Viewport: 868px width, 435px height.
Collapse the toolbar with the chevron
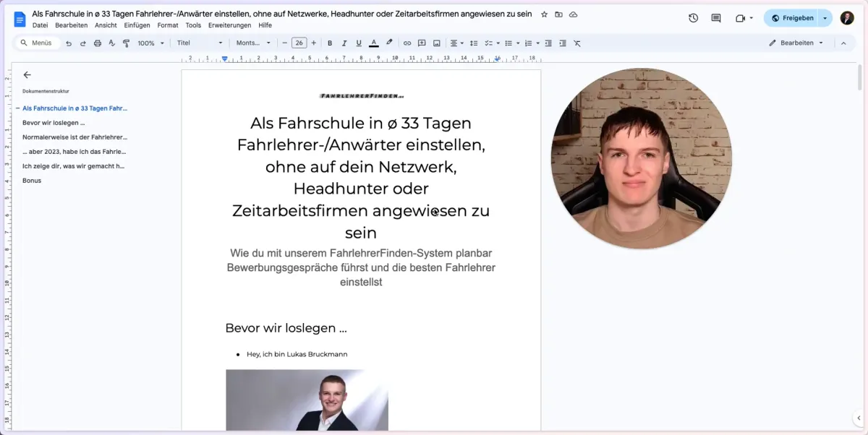843,43
